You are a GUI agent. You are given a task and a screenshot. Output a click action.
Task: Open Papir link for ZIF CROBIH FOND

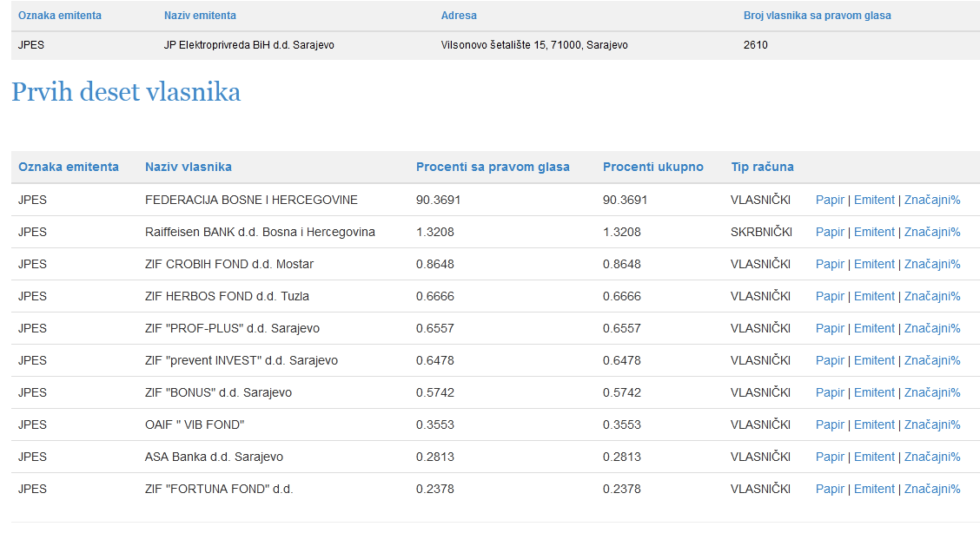pos(830,264)
